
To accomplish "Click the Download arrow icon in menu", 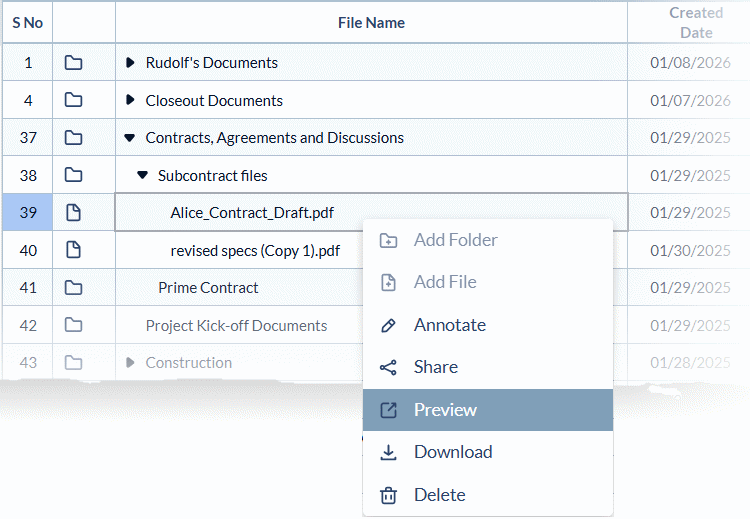I will [389, 452].
